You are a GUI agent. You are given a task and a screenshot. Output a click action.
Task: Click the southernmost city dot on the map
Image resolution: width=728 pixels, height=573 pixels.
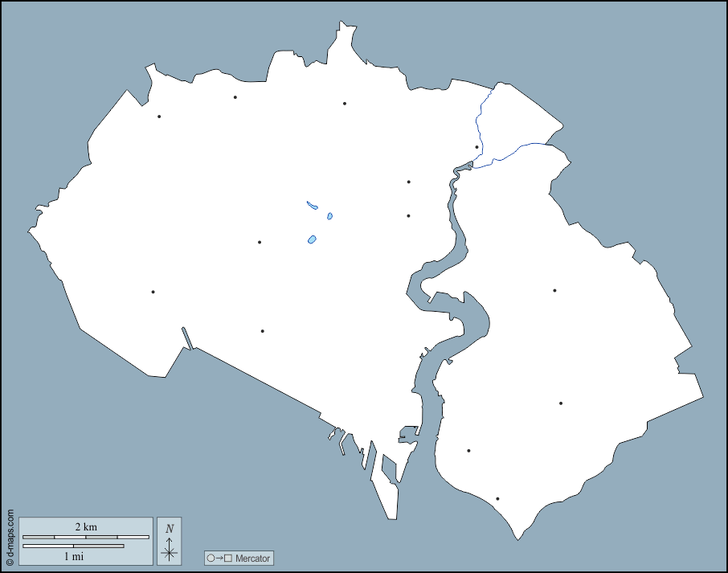point(497,499)
